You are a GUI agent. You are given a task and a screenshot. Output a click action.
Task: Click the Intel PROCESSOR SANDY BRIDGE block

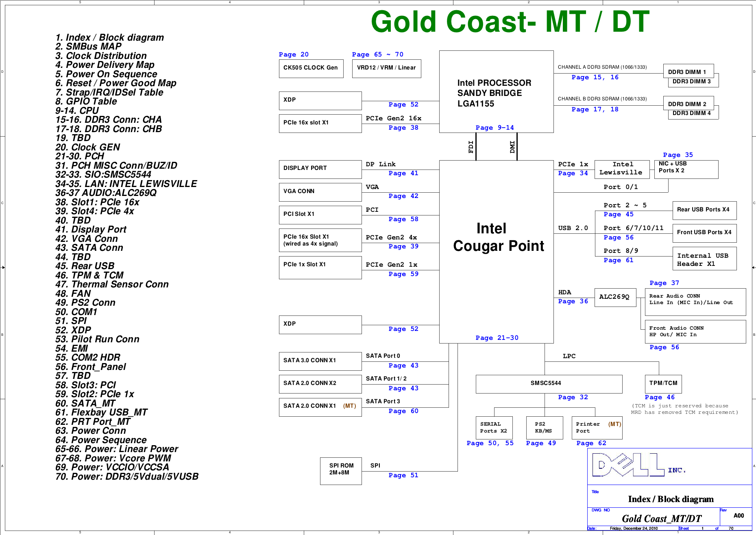[497, 91]
